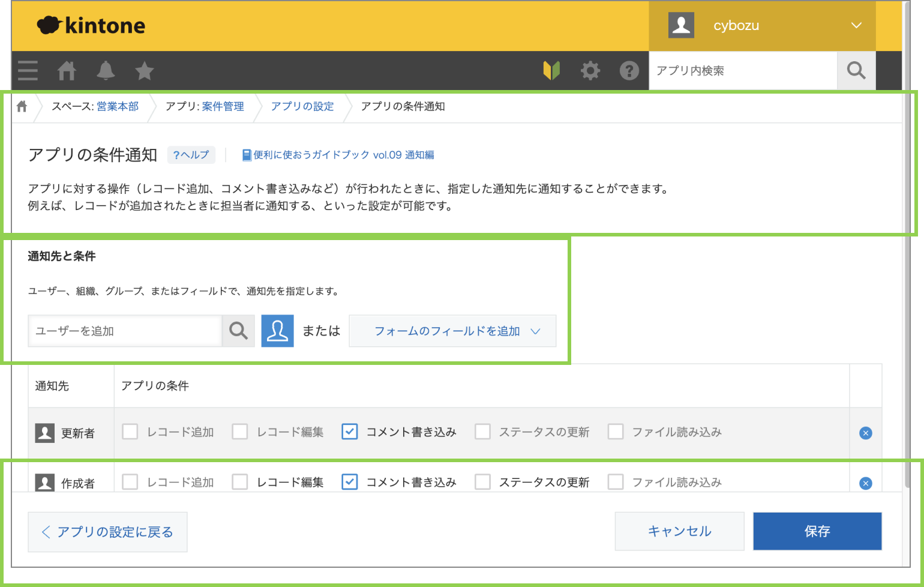Expand フォームのフィールドを追加 dropdown
924x587 pixels.
[x=452, y=331]
